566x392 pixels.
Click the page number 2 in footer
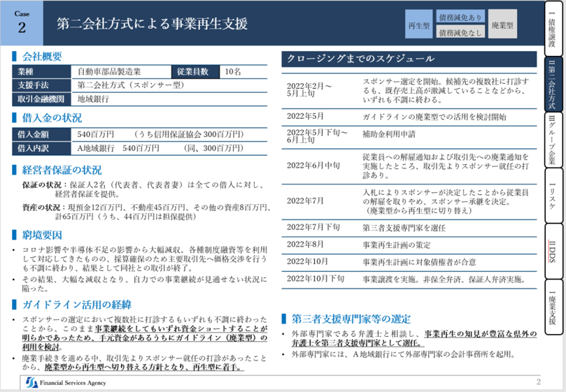point(538,382)
